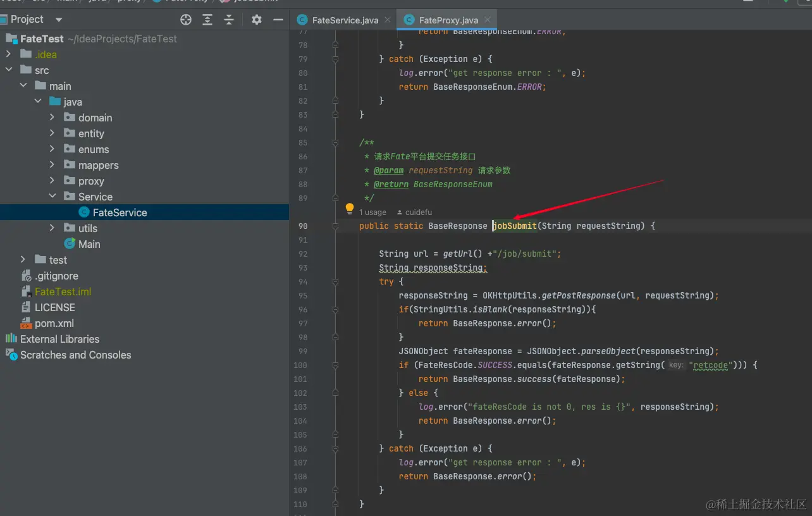Hide the Project tool window with minus icon
The image size is (812, 516).
point(278,20)
